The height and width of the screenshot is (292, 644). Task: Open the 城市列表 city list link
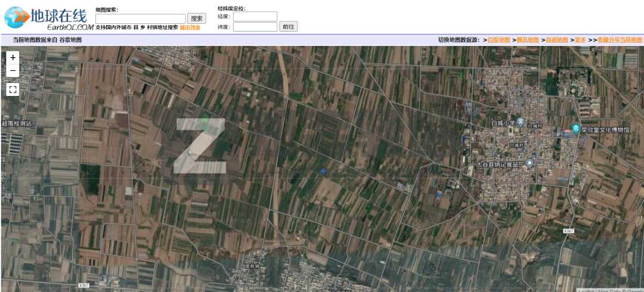point(190,27)
